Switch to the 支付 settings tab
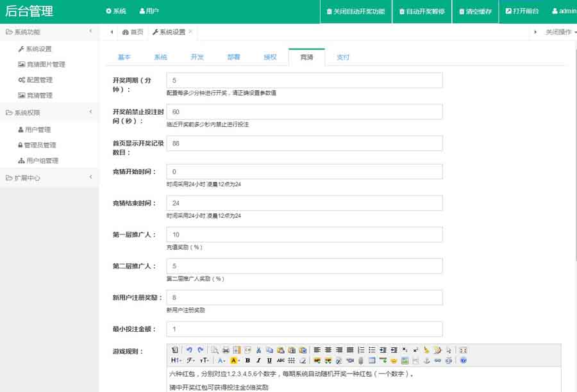Image resolution: width=577 pixels, height=392 pixels. click(343, 57)
